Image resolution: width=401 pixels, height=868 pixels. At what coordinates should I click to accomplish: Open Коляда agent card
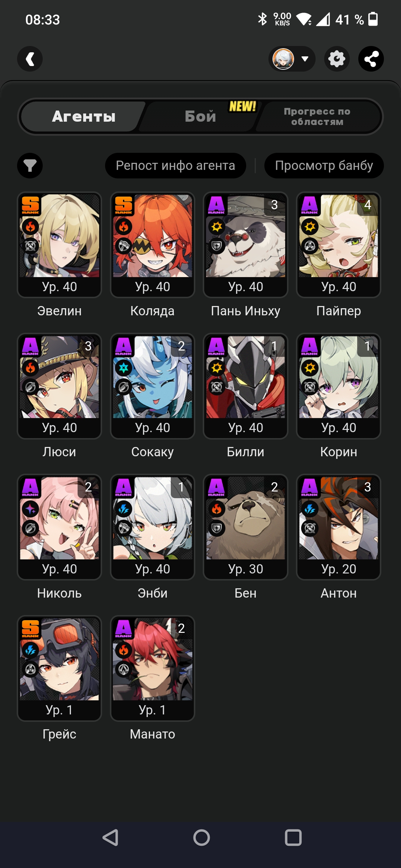click(x=153, y=245)
